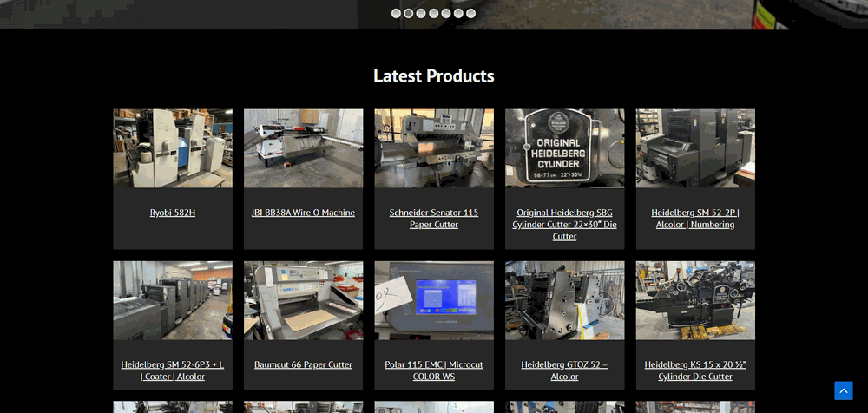This screenshot has width=868, height=413.
Task: Click the scroll-to-top arrow button
Action: (x=843, y=390)
